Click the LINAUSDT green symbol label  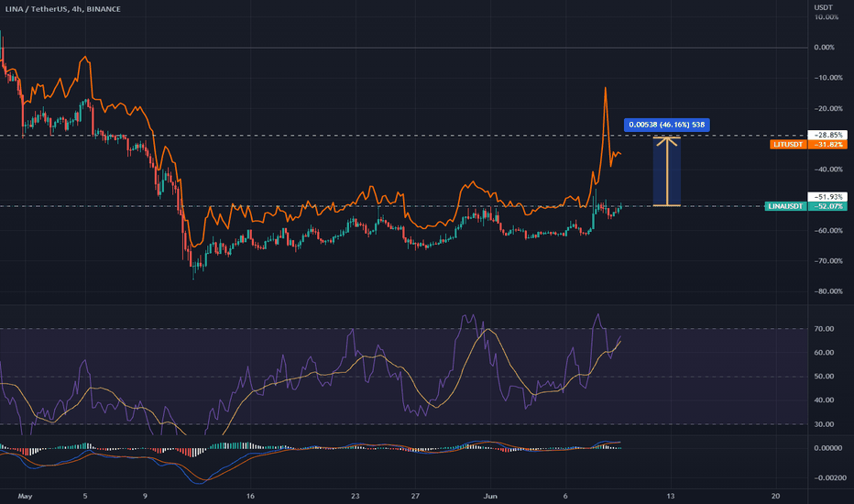(x=785, y=206)
